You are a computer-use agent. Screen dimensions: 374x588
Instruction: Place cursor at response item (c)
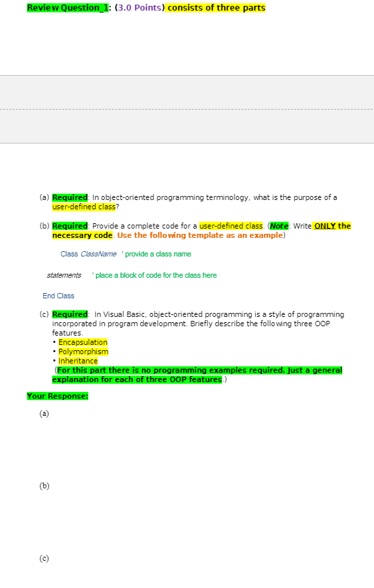pos(45,558)
